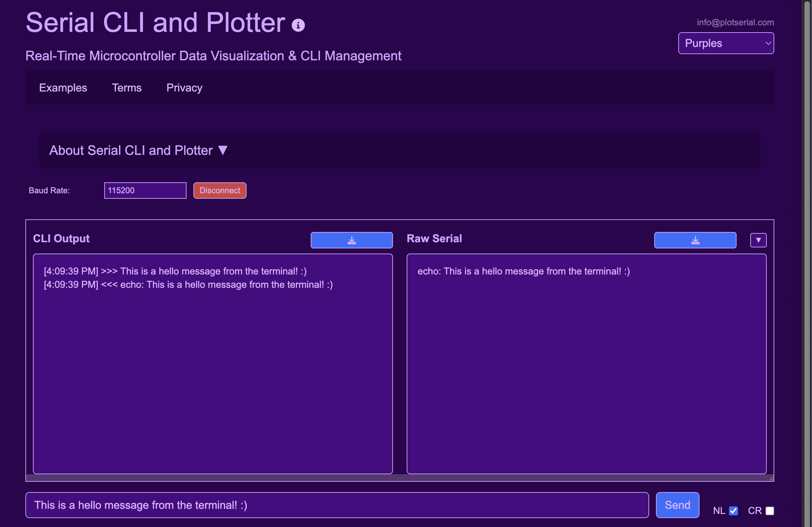
Task: Open the Purples theme dropdown
Action: (x=726, y=43)
